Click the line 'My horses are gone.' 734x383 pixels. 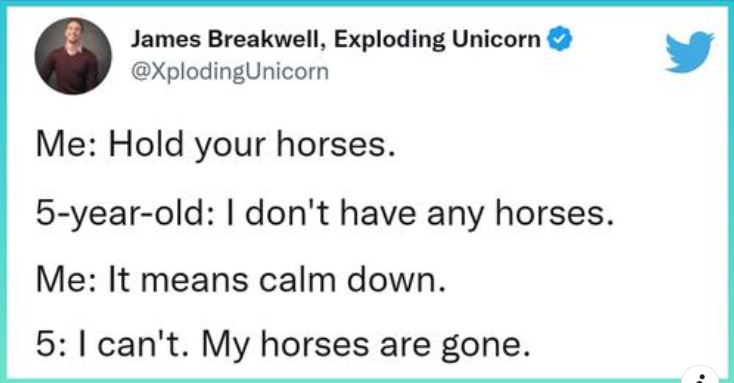366,346
